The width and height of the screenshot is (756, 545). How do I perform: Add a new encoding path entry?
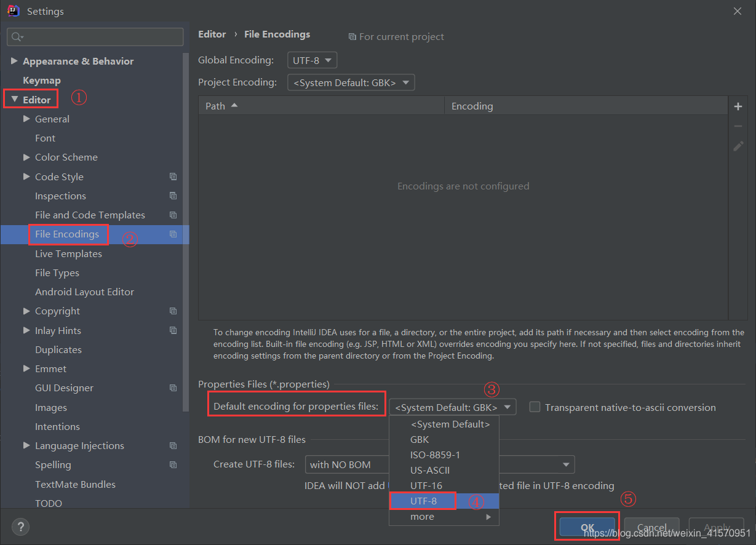[738, 106]
